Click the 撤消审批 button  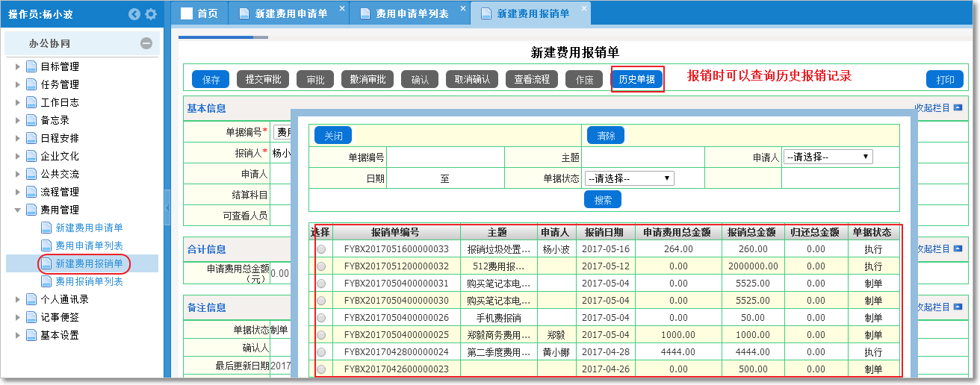pyautogui.click(x=367, y=80)
